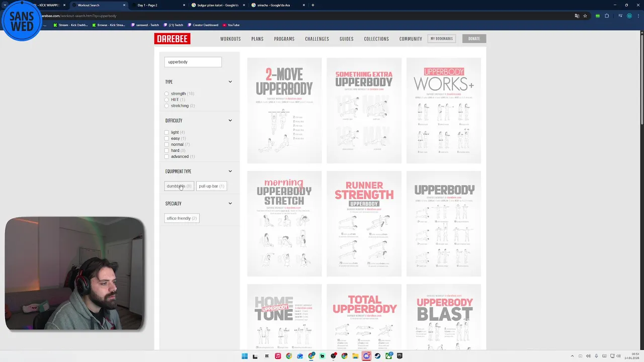Open the translate page icon in address bar
Image resolution: width=644 pixels, height=362 pixels.
pyautogui.click(x=577, y=16)
